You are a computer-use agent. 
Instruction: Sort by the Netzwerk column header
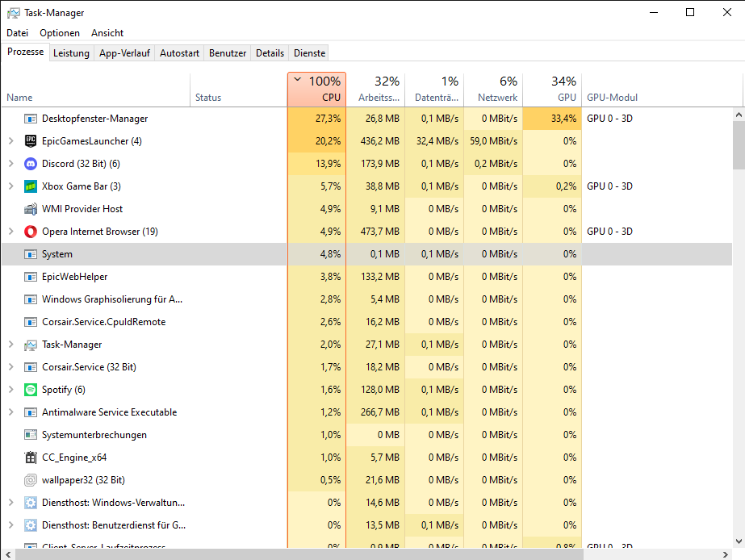point(493,90)
